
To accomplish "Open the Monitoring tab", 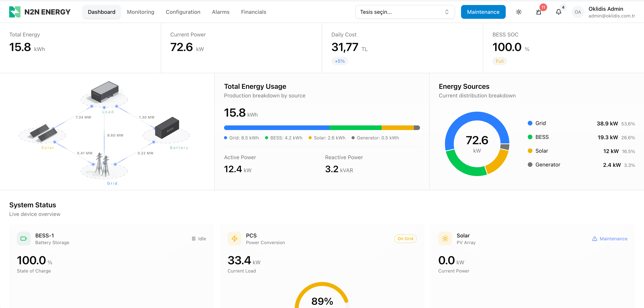I will (141, 12).
